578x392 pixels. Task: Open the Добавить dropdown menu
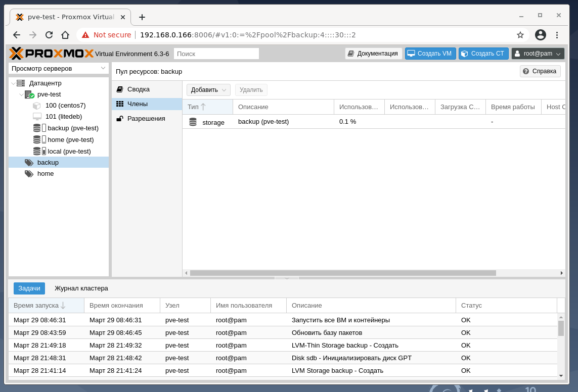coord(208,90)
